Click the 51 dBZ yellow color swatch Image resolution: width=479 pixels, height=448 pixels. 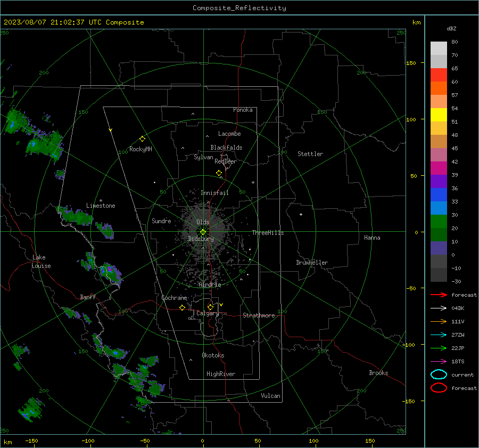(x=439, y=115)
